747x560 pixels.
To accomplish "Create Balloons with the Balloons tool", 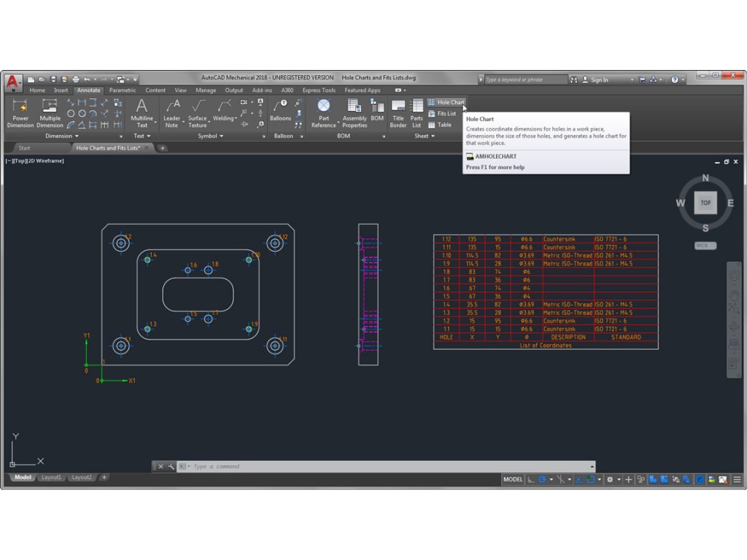I will pos(280,109).
